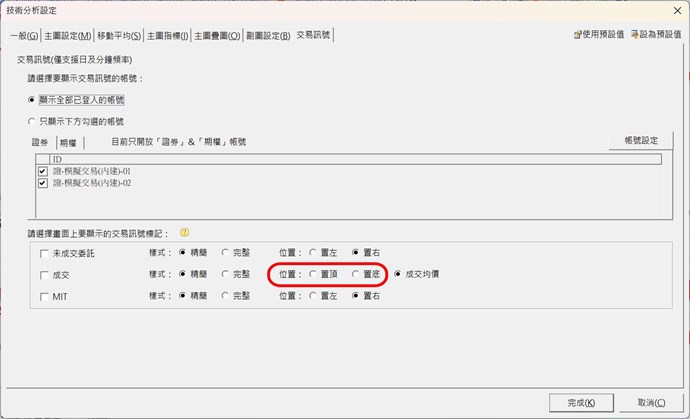This screenshot has width=690, height=419.
Task: Select the 交易訊號 tab
Action: 313,35
